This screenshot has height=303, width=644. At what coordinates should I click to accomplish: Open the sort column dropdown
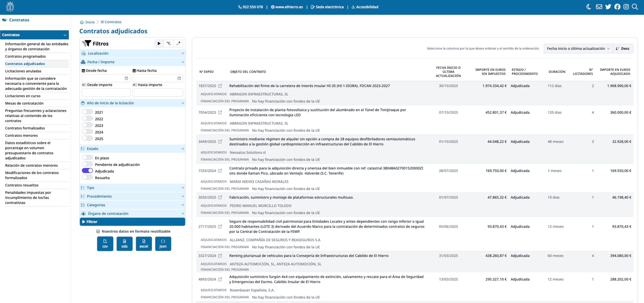(x=578, y=48)
